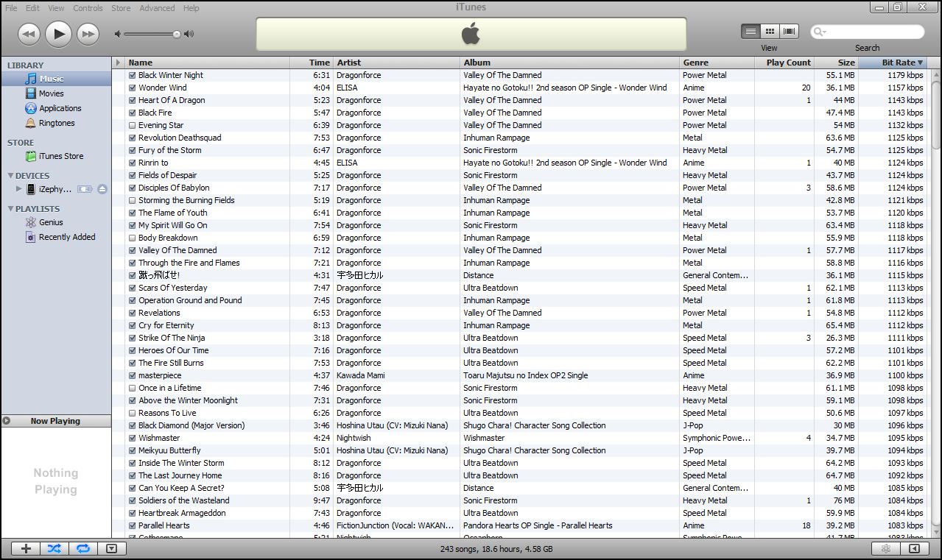Open the Help menu
942x560 pixels.
pyautogui.click(x=191, y=8)
